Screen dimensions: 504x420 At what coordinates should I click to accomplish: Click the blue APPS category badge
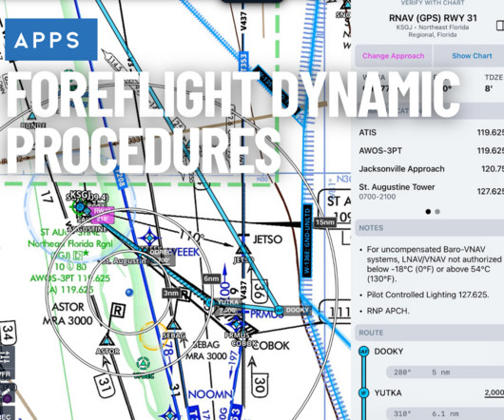[51, 40]
